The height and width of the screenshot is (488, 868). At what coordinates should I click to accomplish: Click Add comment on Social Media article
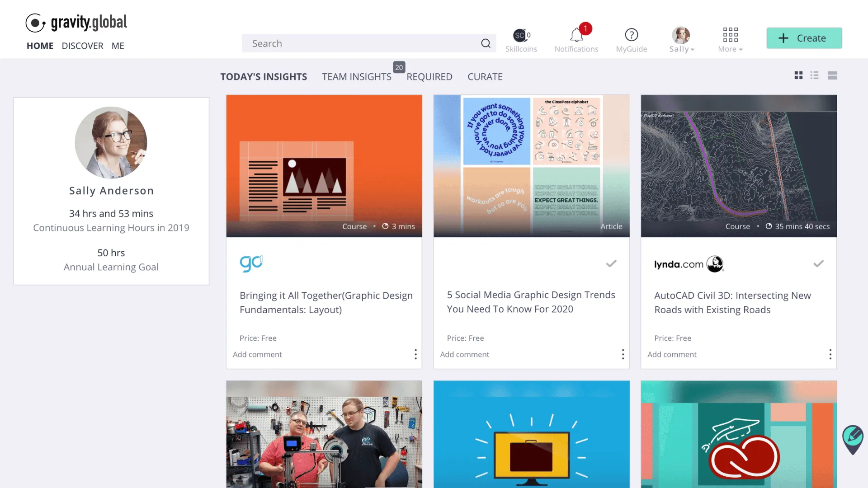[x=464, y=354]
